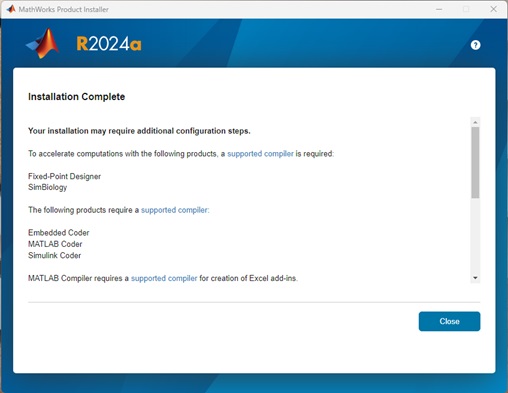Maximize the Product Installer window
The image size is (508, 393).
pos(466,9)
